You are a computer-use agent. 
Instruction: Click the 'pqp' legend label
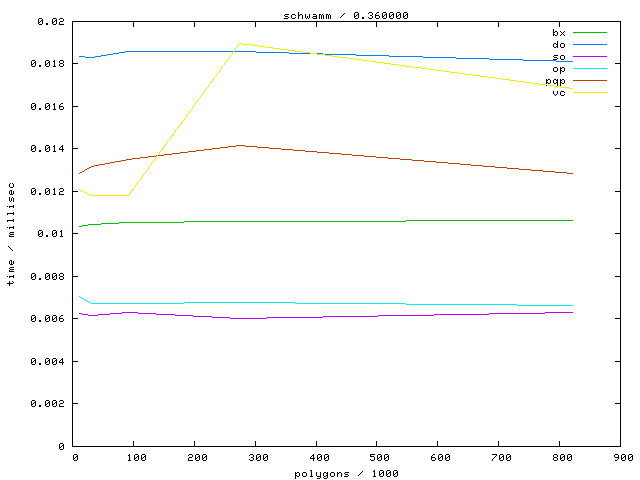point(556,81)
